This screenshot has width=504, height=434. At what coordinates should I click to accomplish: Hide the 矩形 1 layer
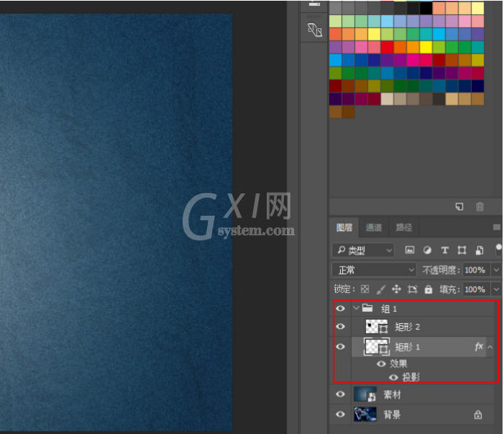340,346
